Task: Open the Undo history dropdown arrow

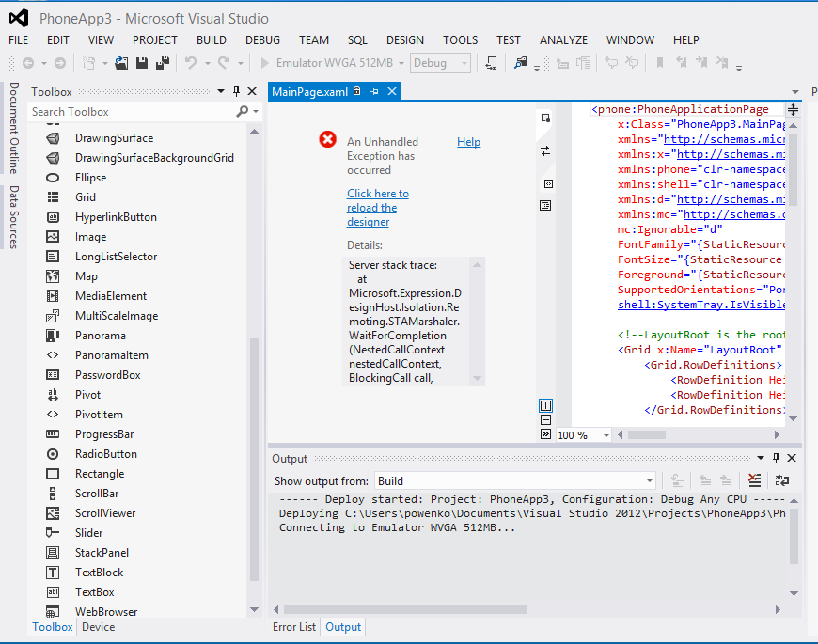Action: click(x=208, y=64)
